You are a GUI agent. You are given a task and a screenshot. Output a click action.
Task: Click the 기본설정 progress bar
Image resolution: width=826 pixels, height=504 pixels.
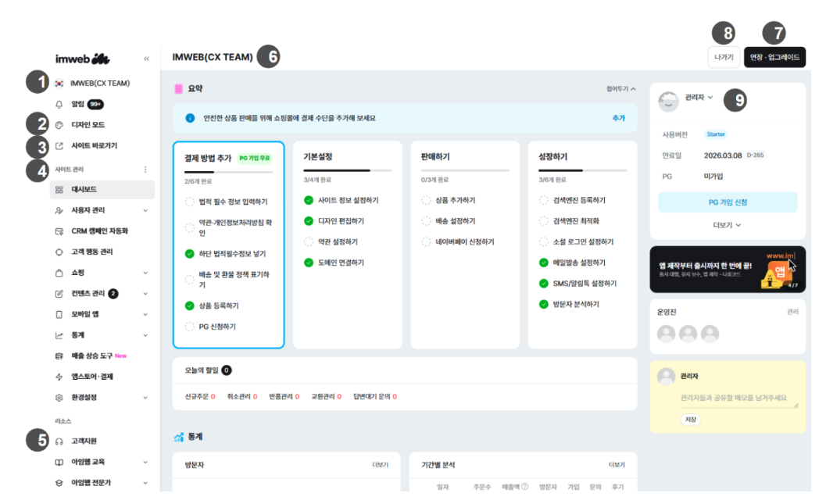click(348, 170)
